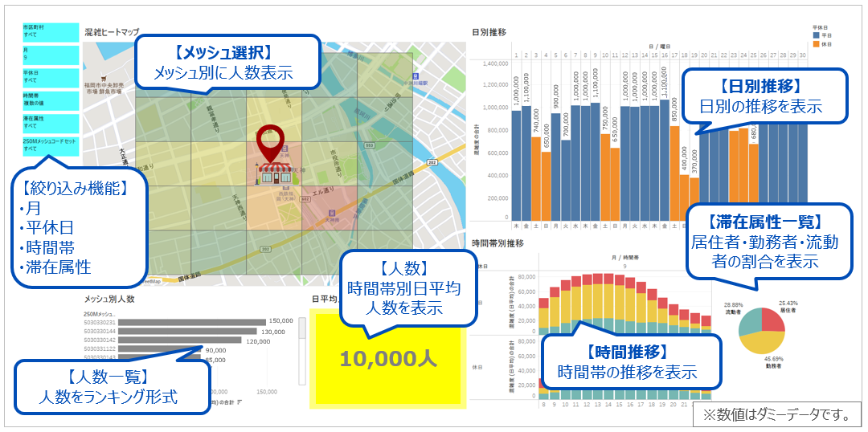868x432 pixels.
Task: Click day header 30 in 日別推移
Action: tap(803, 55)
